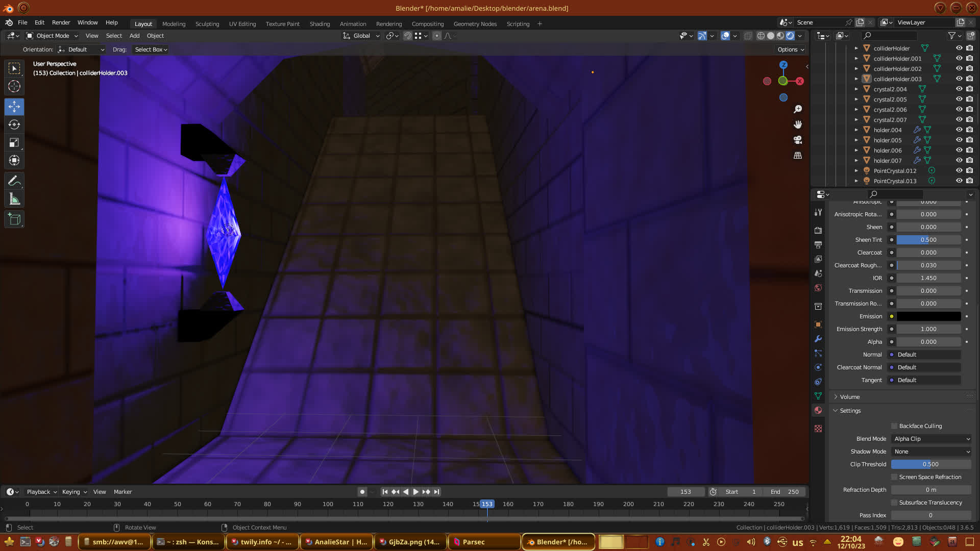Enable Backface Culling checkbox
This screenshot has height=551, width=980.
894,426
